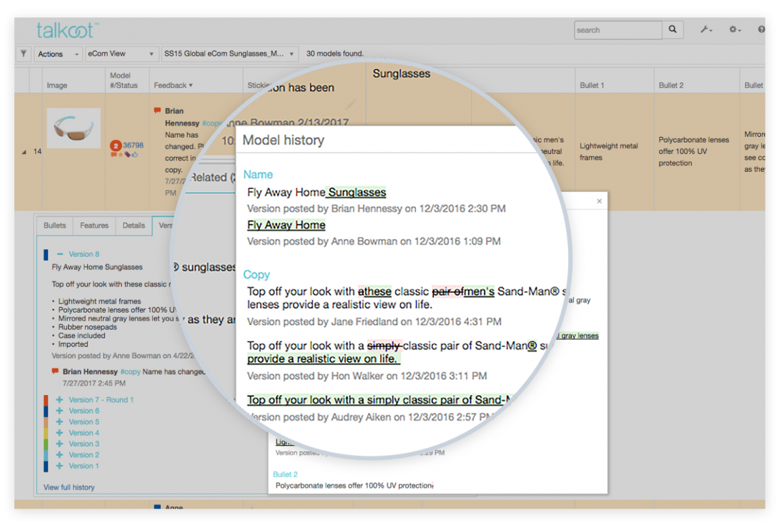Click the comment icon under model 36798
Screen dimensions: 779x532
(114, 154)
